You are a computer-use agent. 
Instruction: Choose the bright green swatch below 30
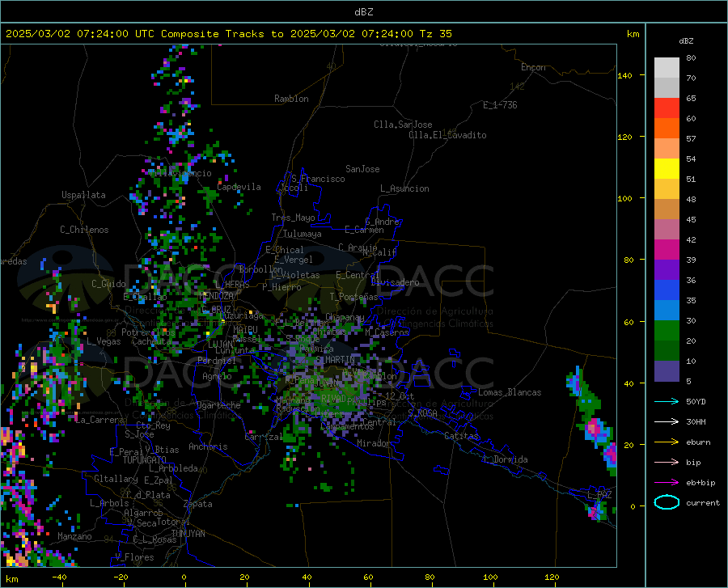[667, 331]
